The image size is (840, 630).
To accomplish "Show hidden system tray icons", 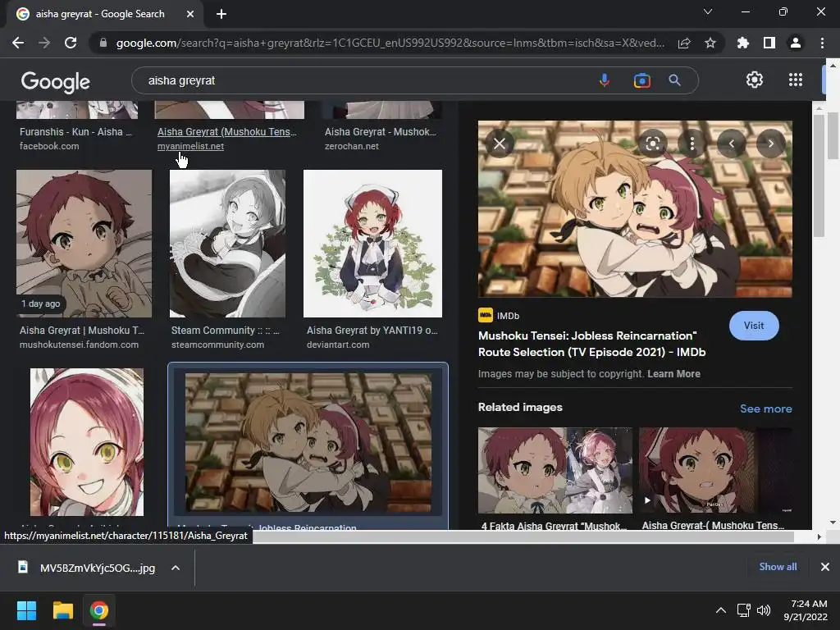I will [x=721, y=610].
